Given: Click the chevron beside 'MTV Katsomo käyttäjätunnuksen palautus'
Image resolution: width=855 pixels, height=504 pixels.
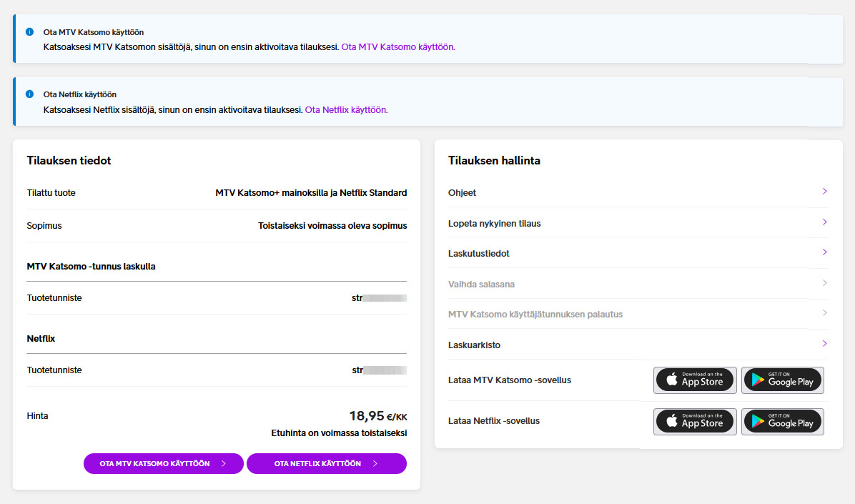Looking at the screenshot, I should click(x=824, y=313).
